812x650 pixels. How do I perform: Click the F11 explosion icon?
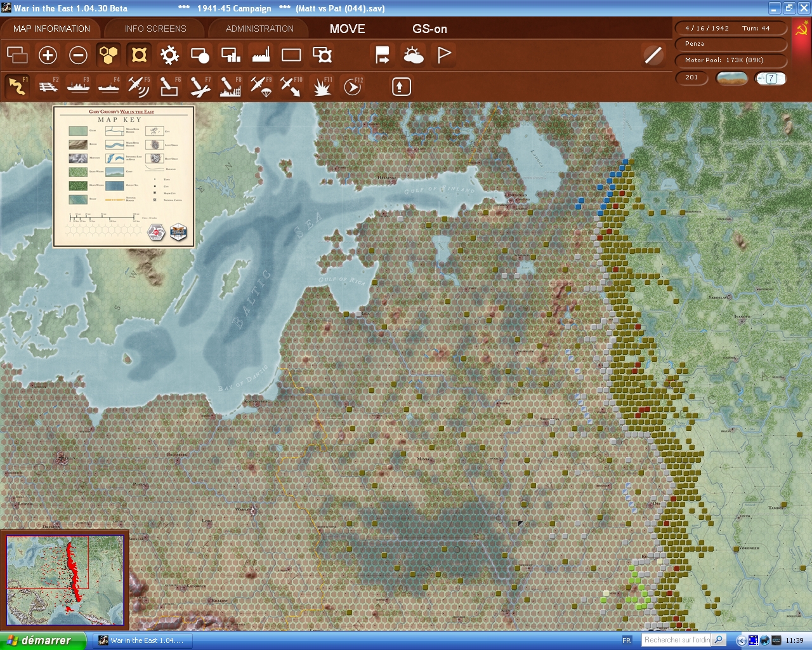tap(322, 86)
